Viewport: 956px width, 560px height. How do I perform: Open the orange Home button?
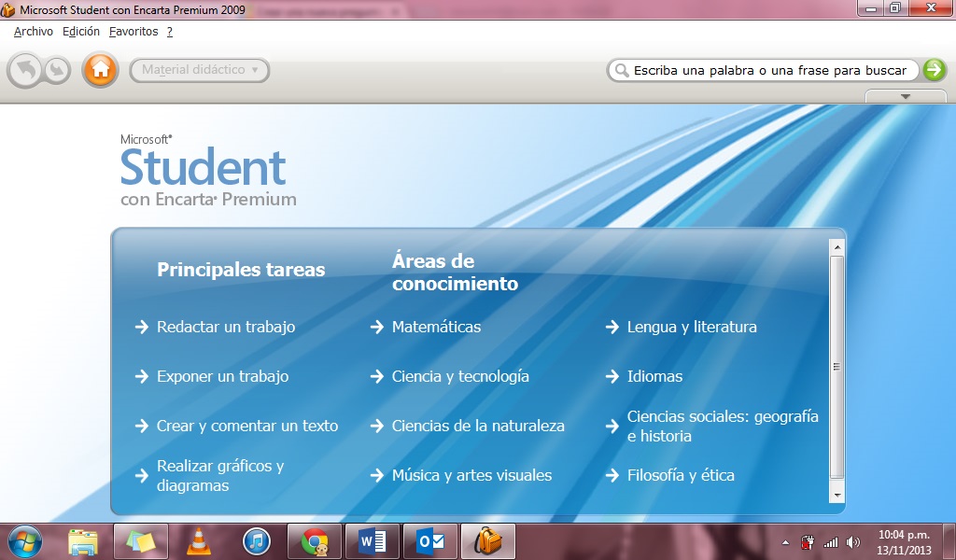[101, 69]
